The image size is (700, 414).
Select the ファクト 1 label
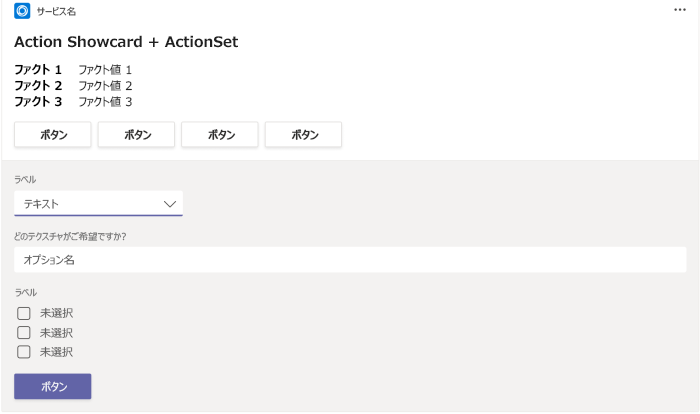point(38,70)
